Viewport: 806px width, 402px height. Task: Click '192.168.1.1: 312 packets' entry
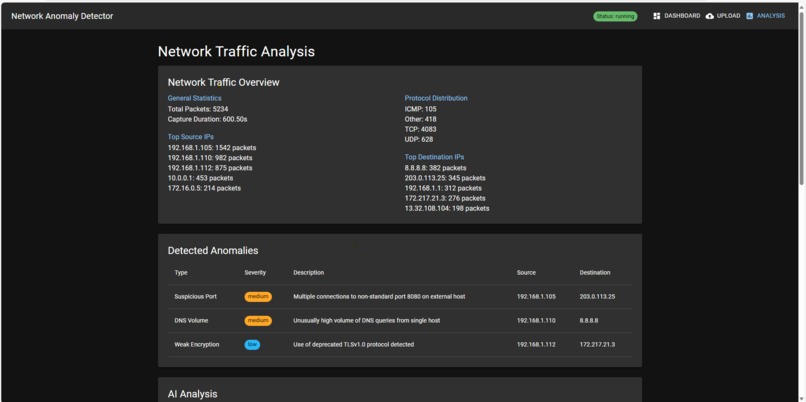pos(443,188)
